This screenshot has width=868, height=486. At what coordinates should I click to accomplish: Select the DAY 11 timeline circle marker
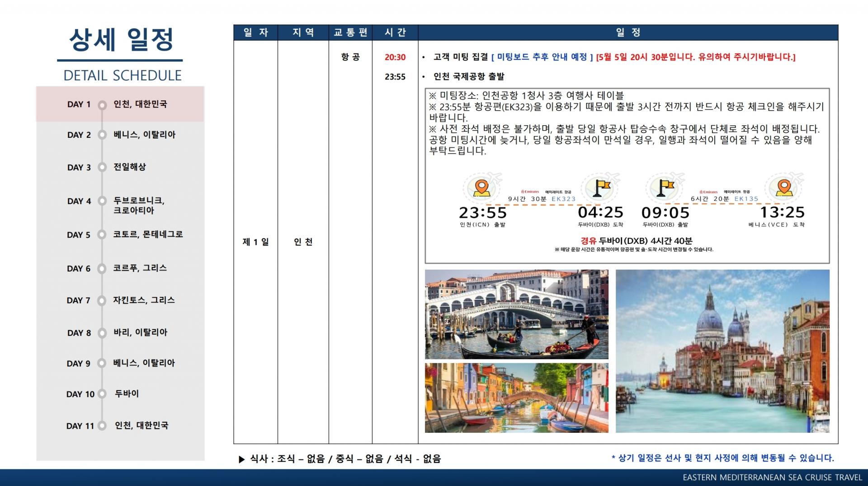pyautogui.click(x=102, y=425)
